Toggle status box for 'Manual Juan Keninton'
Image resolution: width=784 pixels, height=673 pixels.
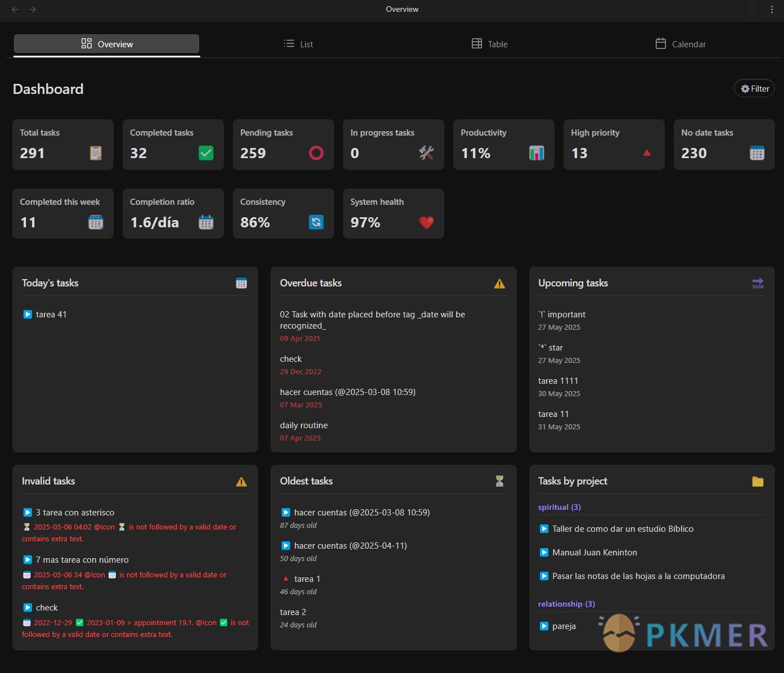point(544,553)
